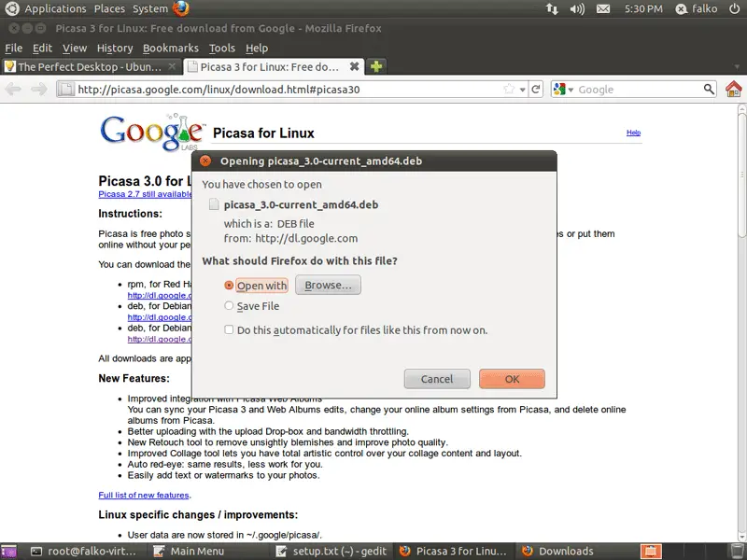Screen dimensions: 747x560
Task: Click the file icon beside picasa_3.0-current_amd64.deb
Action: click(215, 204)
